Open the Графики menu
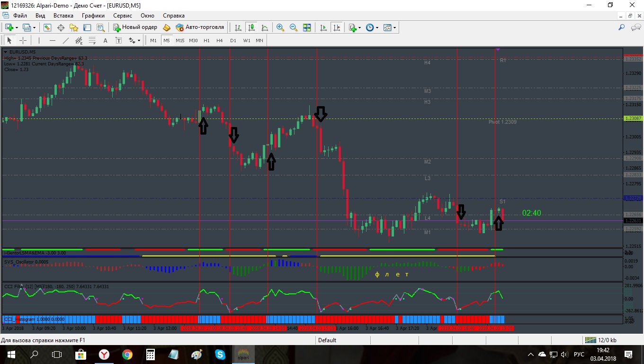Screen dimensions: 644x364 (x=93, y=16)
